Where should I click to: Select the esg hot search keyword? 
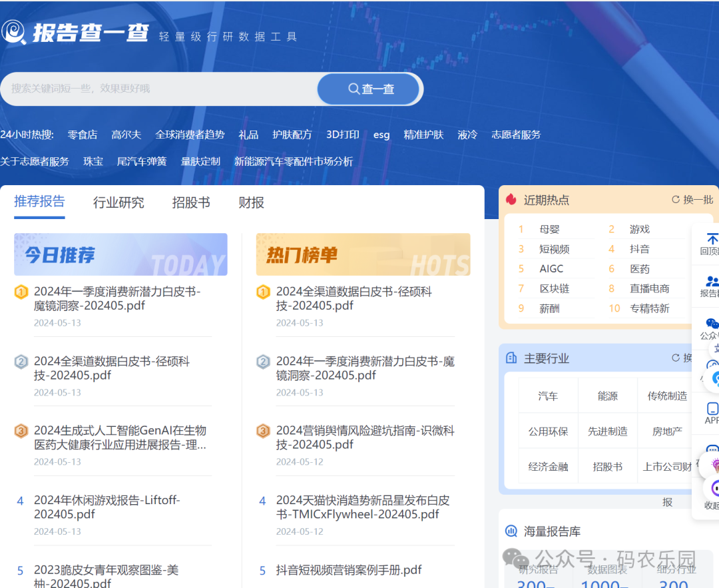(381, 135)
